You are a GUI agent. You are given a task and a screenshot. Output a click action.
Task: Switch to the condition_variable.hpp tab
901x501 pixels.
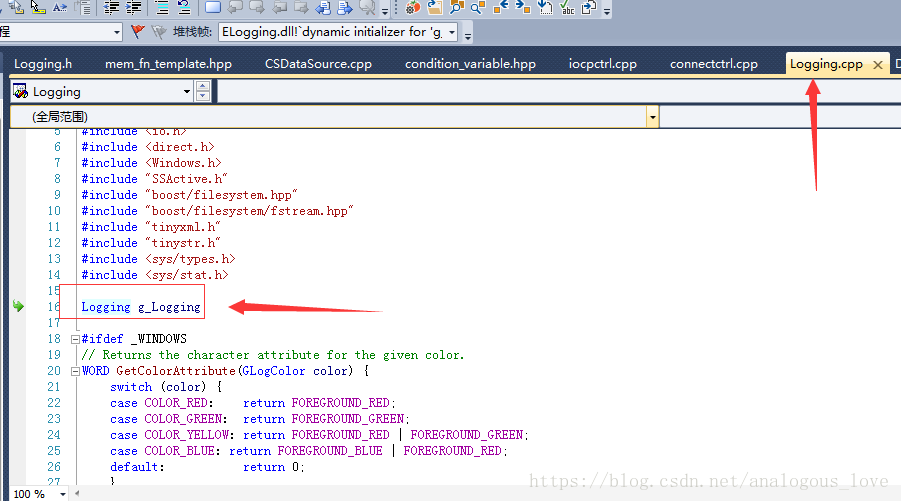click(470, 64)
